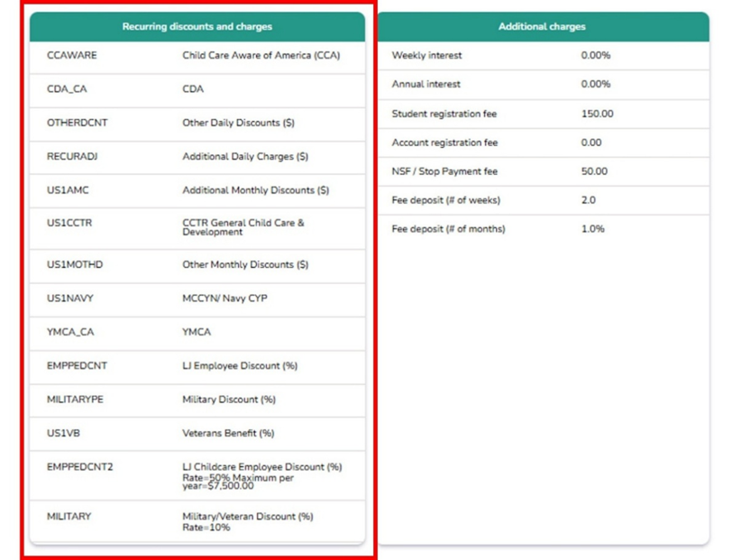Click CCTR General Child Care & Development
Viewport: 751px width, 560px height.
click(x=243, y=227)
